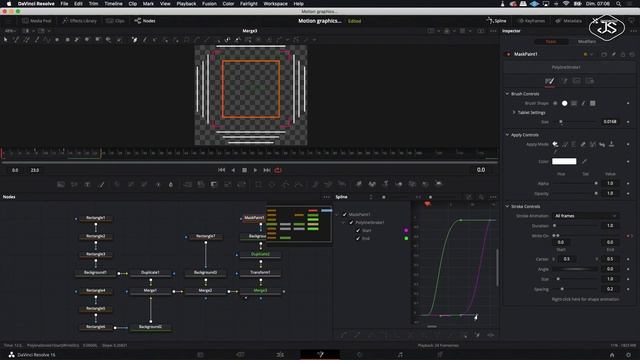Viewport: 640px width, 360px height.
Task: Toggle the Nodes panel button
Action: (145, 21)
